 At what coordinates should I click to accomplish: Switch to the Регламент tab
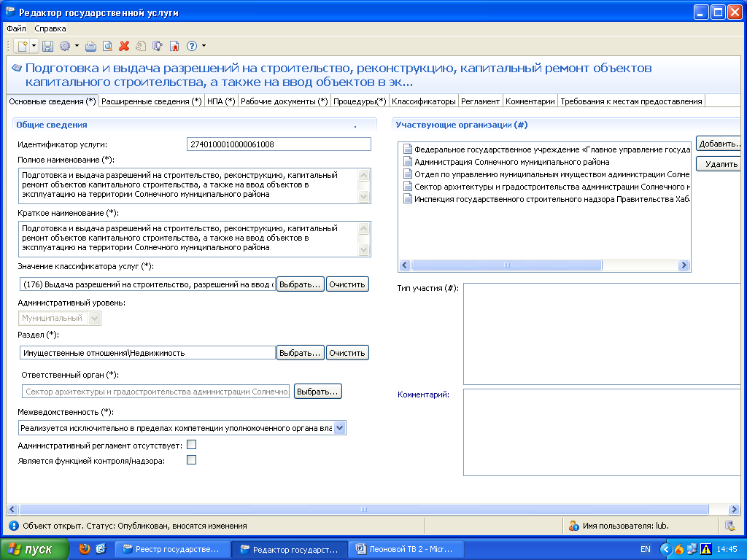click(x=480, y=101)
